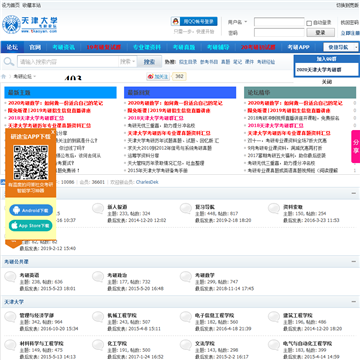
Task: Click the bubble icon beside 复习导航
Action: pos(186,209)
